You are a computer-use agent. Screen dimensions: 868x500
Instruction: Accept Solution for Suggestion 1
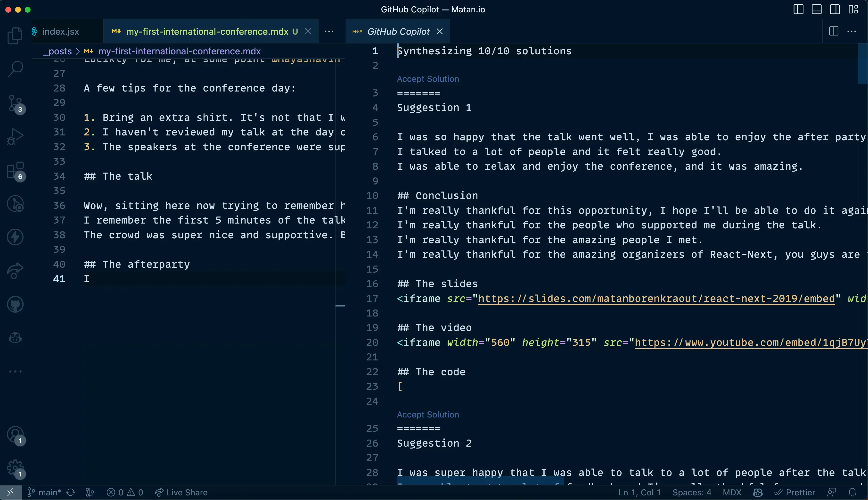pos(428,79)
